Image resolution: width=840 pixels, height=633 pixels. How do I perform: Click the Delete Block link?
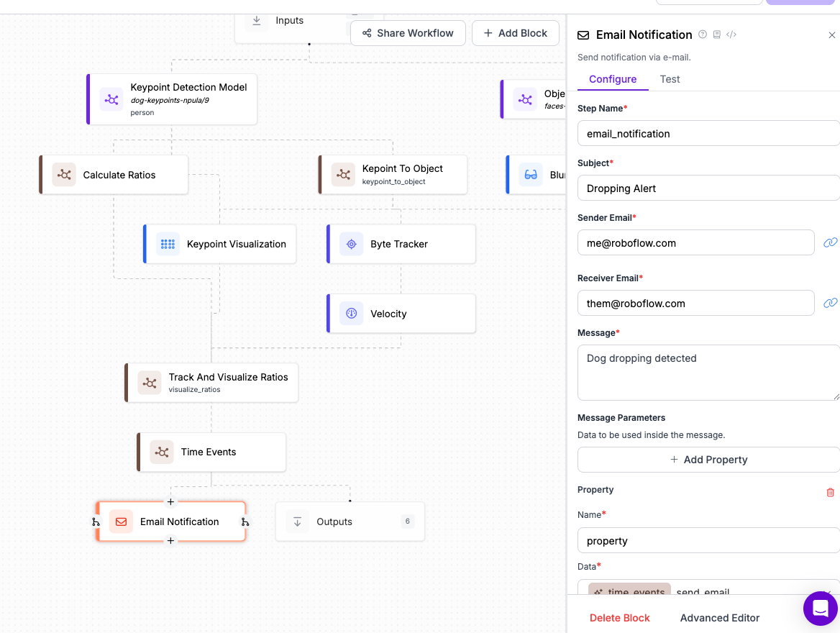pyautogui.click(x=619, y=618)
